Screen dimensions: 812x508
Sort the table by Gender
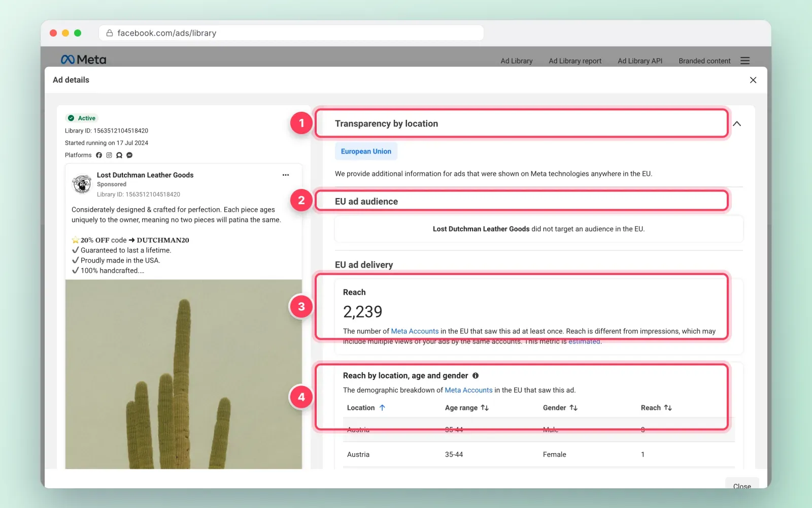tap(573, 408)
